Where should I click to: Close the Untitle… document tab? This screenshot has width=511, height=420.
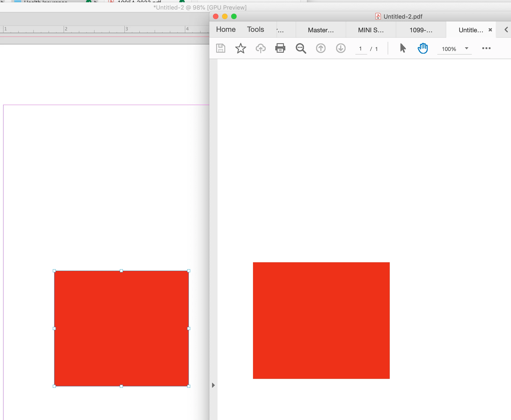click(490, 30)
